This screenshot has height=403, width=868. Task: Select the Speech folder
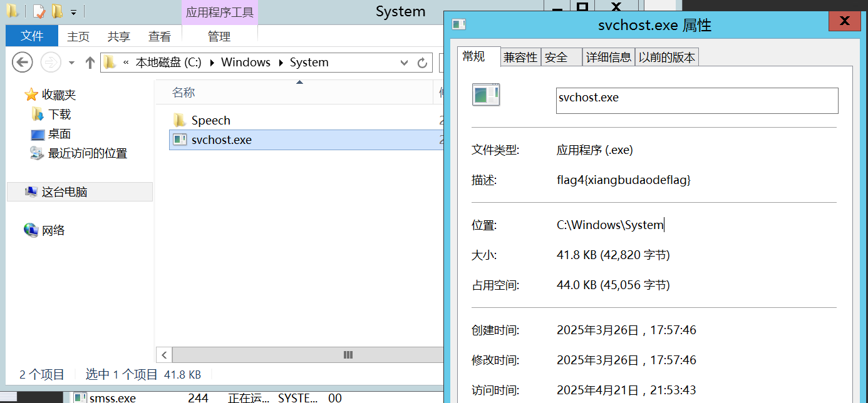[x=211, y=120]
